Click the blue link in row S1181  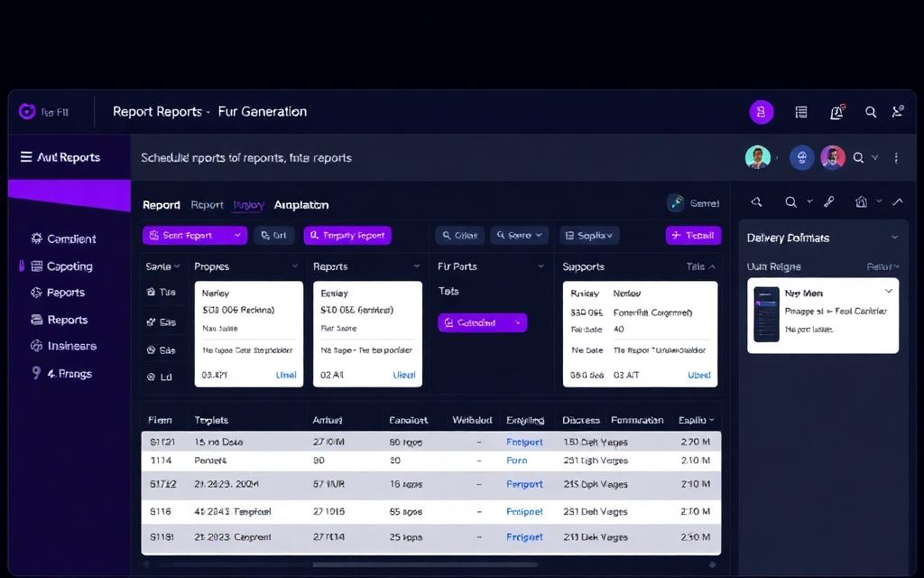tap(524, 536)
